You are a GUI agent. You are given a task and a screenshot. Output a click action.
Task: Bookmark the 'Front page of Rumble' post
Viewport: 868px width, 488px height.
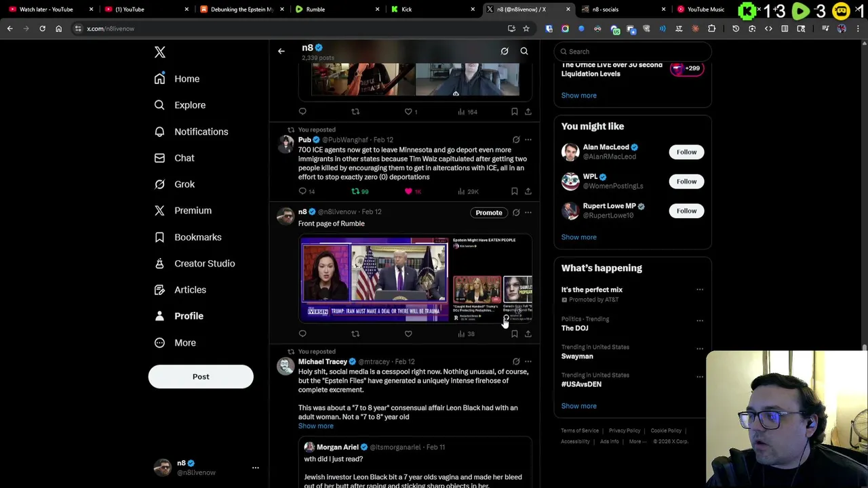point(514,333)
